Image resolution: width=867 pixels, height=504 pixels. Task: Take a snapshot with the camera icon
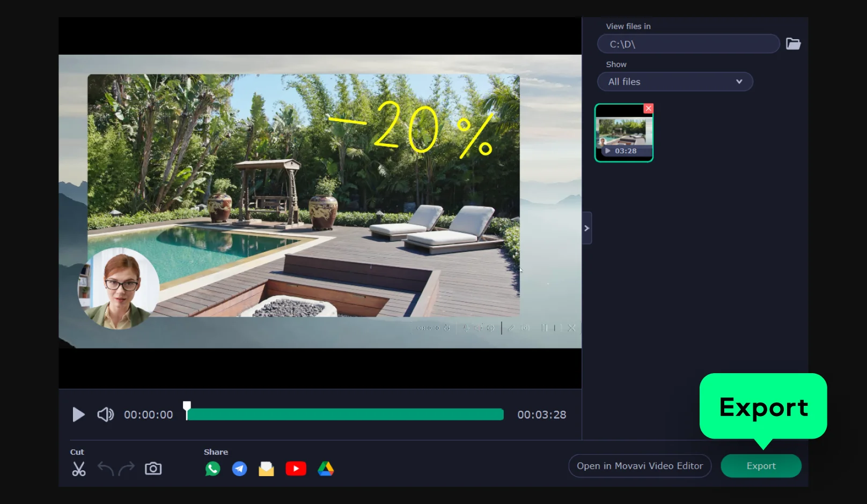153,469
